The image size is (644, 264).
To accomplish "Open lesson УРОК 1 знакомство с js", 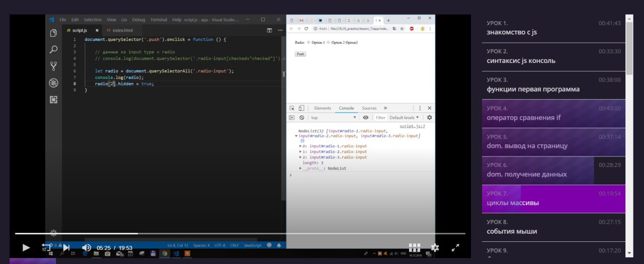I will 553,28.
